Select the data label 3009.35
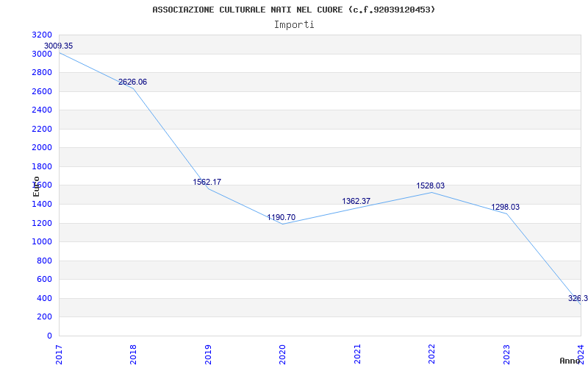This screenshot has width=588, height=368. click(x=59, y=46)
